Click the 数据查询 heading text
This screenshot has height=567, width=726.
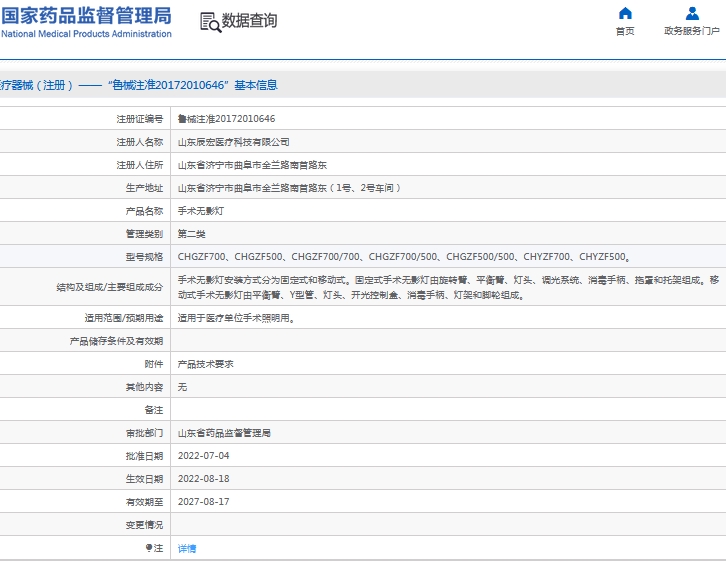[x=250, y=21]
